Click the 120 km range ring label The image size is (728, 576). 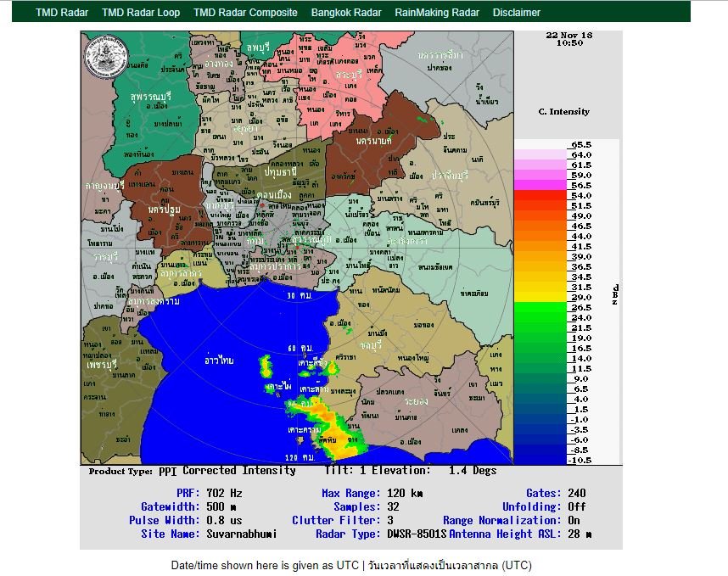click(300, 457)
